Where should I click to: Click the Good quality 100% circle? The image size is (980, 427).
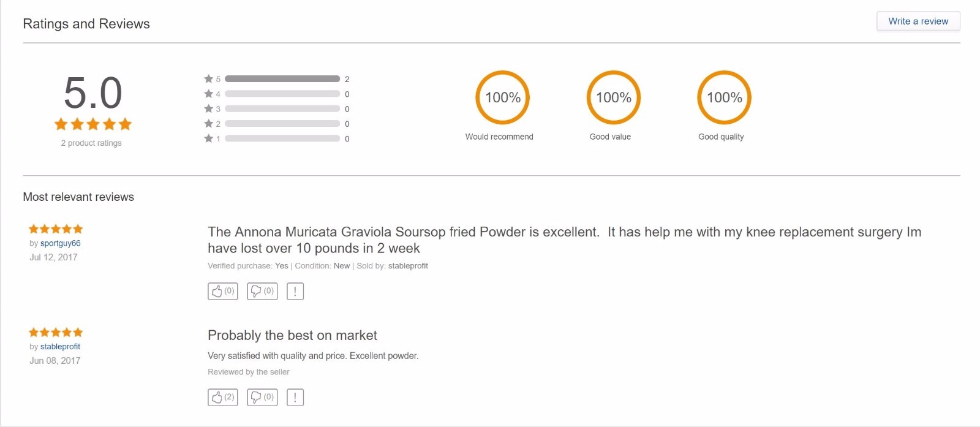(724, 97)
